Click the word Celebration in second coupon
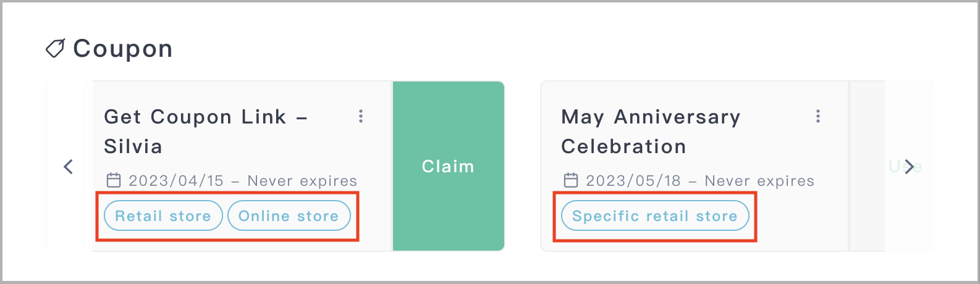 [x=623, y=146]
